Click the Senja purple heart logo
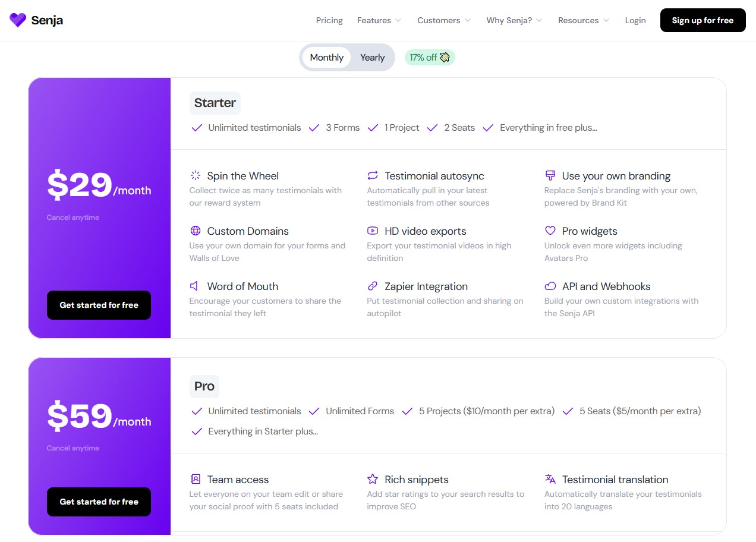The image size is (756, 542). pyautogui.click(x=18, y=20)
